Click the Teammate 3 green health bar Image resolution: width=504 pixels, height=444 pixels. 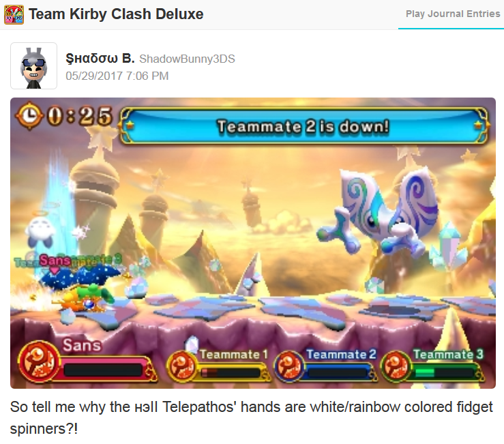444,373
